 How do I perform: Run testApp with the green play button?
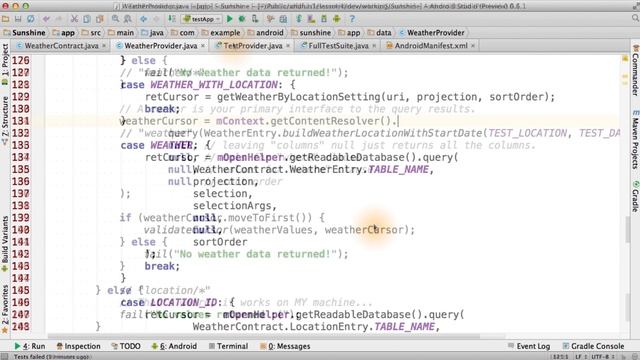click(x=229, y=19)
